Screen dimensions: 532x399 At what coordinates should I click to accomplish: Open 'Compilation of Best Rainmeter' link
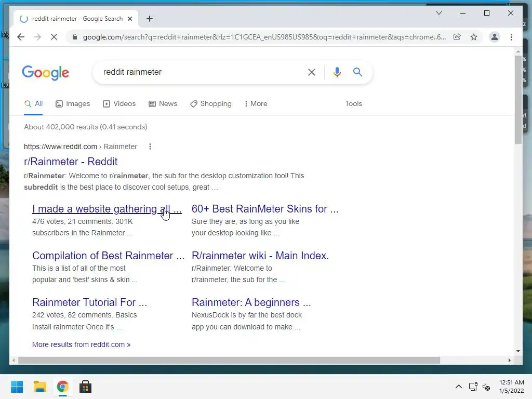[108, 256]
